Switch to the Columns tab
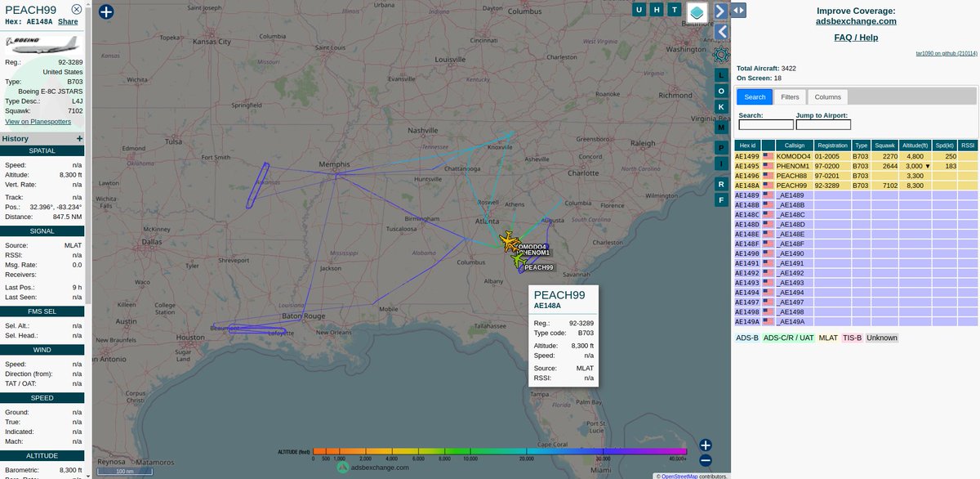This screenshot has width=980, height=479. click(x=828, y=96)
